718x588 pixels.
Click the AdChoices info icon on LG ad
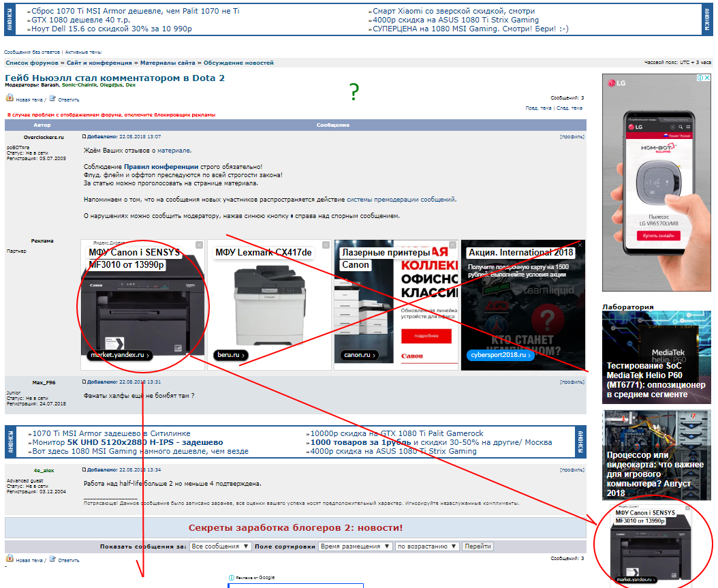point(700,78)
